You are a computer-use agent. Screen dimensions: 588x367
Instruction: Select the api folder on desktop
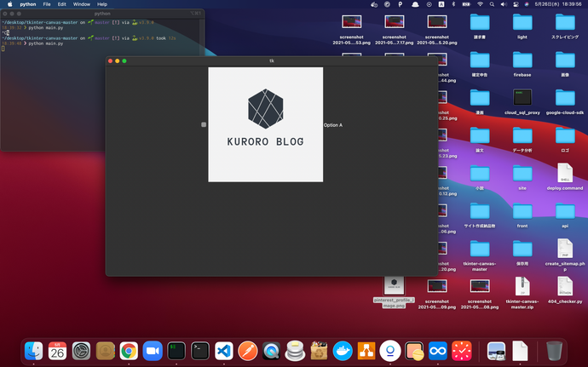click(x=565, y=215)
